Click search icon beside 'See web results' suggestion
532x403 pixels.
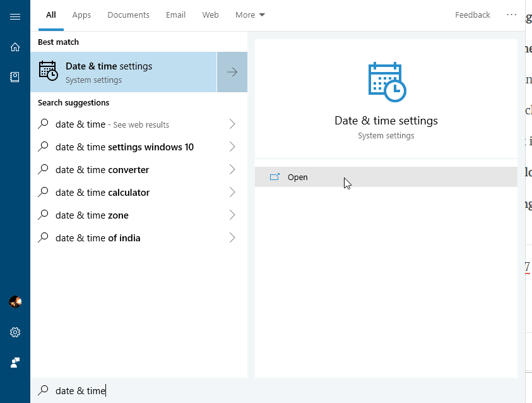tap(43, 124)
